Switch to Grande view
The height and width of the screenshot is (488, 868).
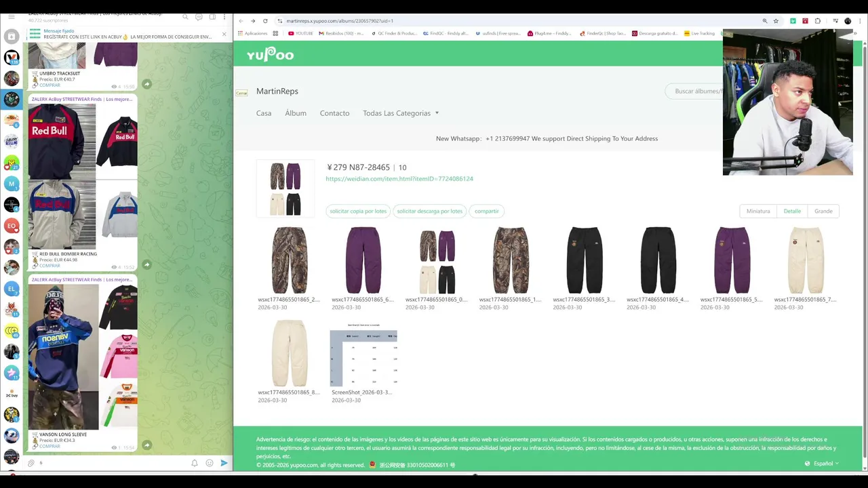823,211
